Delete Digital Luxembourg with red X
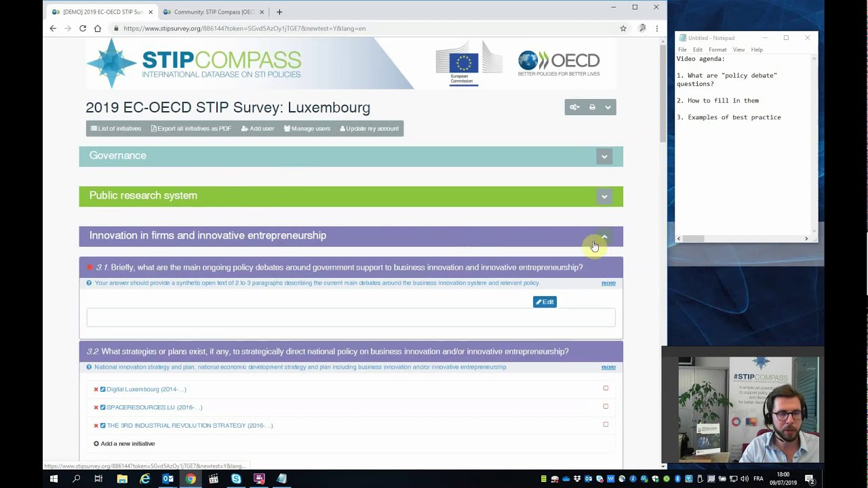Image resolution: width=868 pixels, height=488 pixels. [96, 390]
